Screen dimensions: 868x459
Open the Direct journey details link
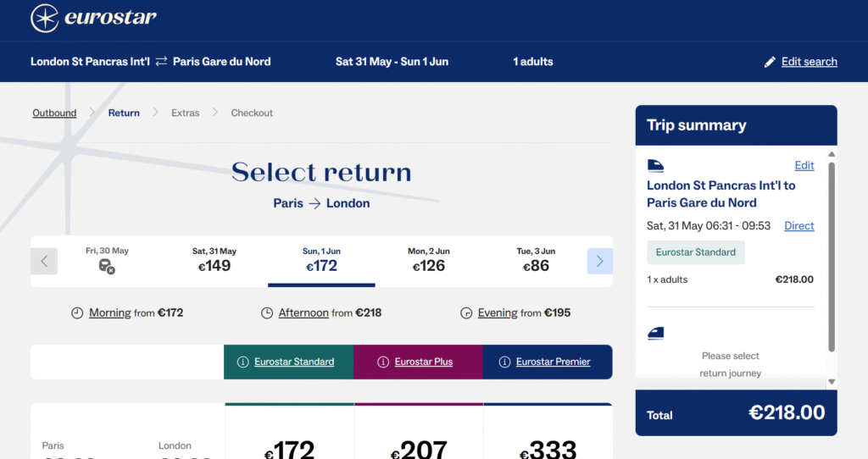(x=798, y=225)
